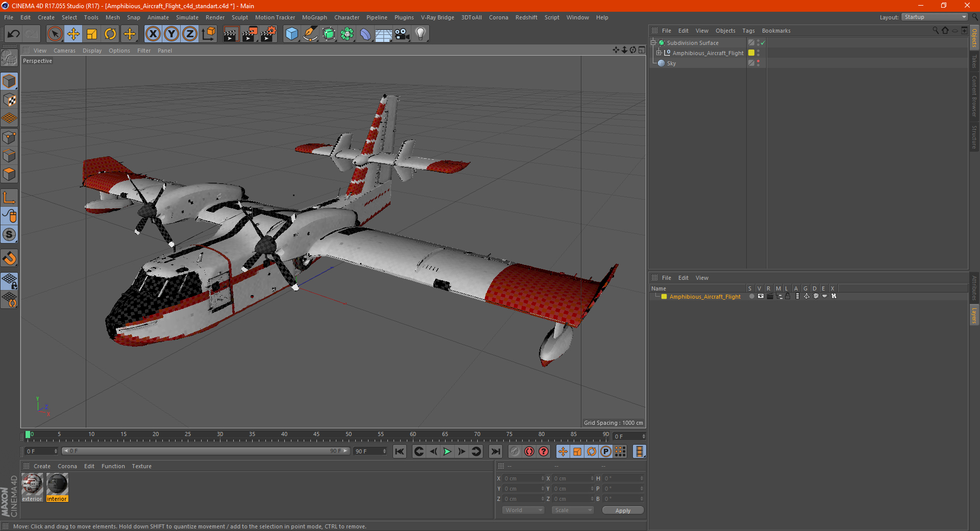Open the Simulate menu
Viewport: 980px width, 531px height.
(187, 17)
